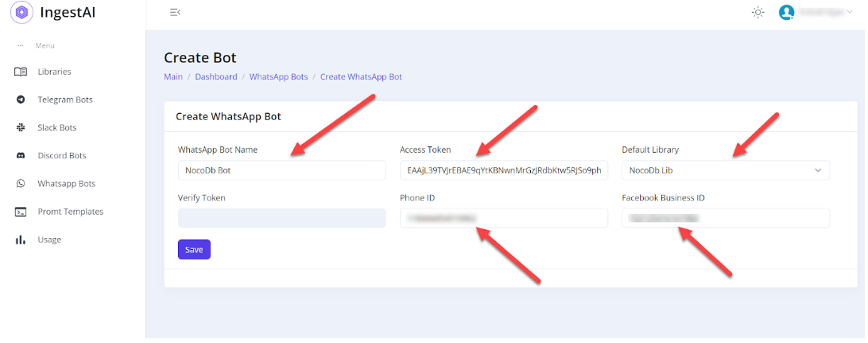Open the Default Library dropdown
The image size is (868, 343).
click(726, 170)
